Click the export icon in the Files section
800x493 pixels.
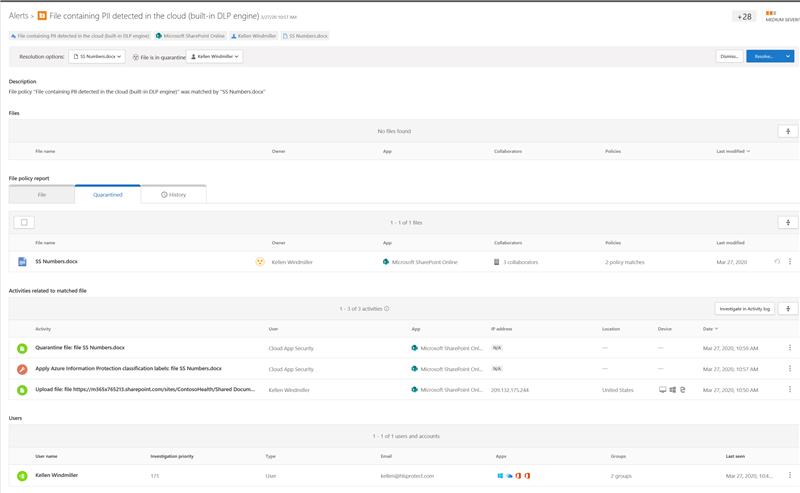[x=788, y=131]
